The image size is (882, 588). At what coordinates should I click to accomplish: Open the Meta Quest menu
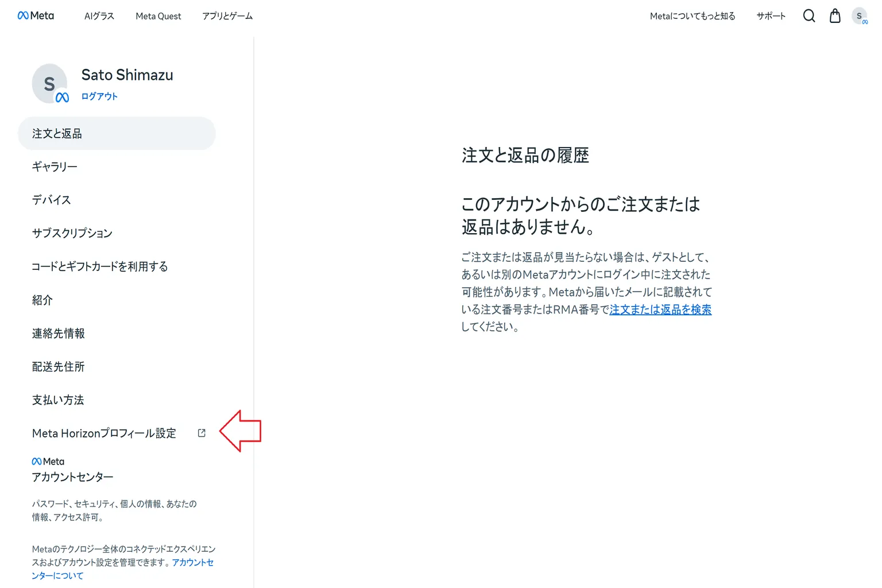(158, 16)
